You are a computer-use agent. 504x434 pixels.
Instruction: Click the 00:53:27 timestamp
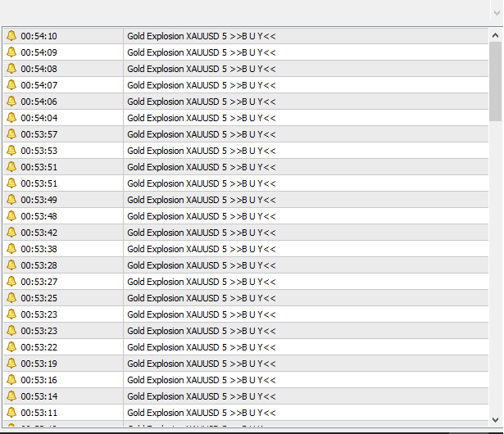tap(39, 282)
